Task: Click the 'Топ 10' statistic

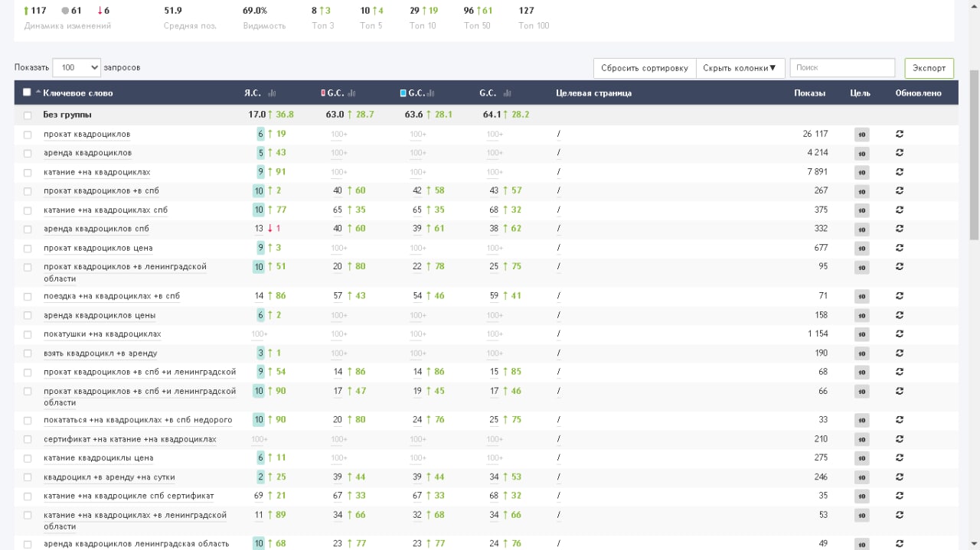Action: 423,18
